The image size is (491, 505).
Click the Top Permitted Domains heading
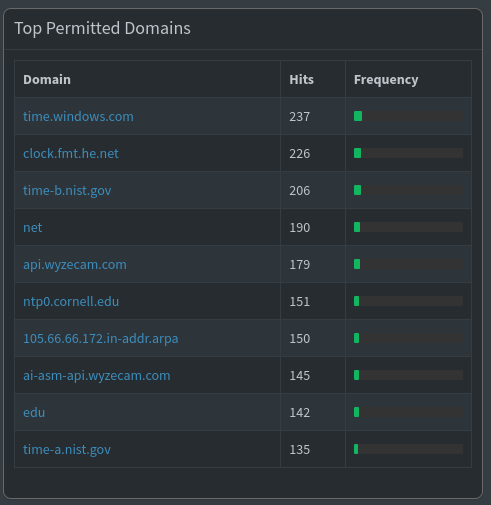(103, 28)
